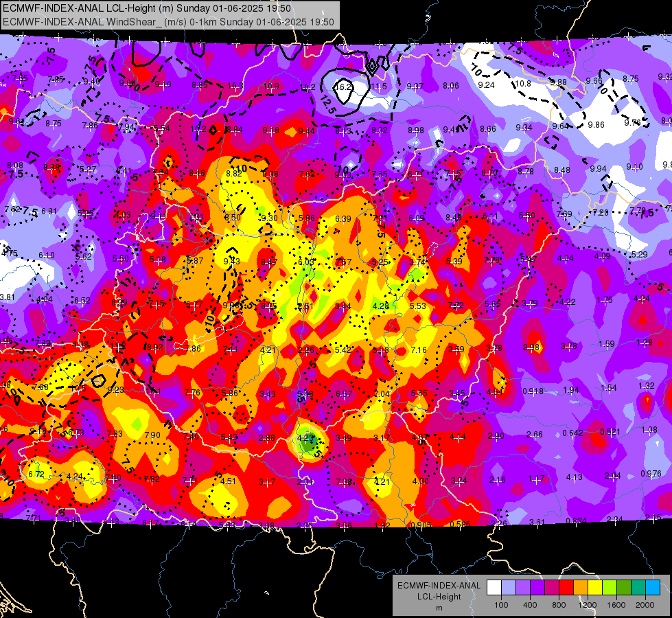Click the teal legend swatch
Viewport: 672px width, 618px height.
[638, 587]
